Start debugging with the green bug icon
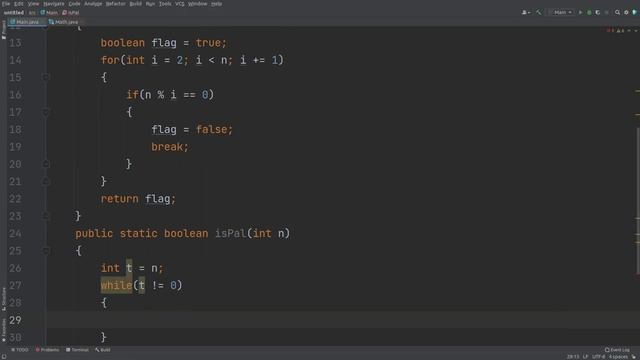The height and width of the screenshot is (360, 640). click(589, 13)
